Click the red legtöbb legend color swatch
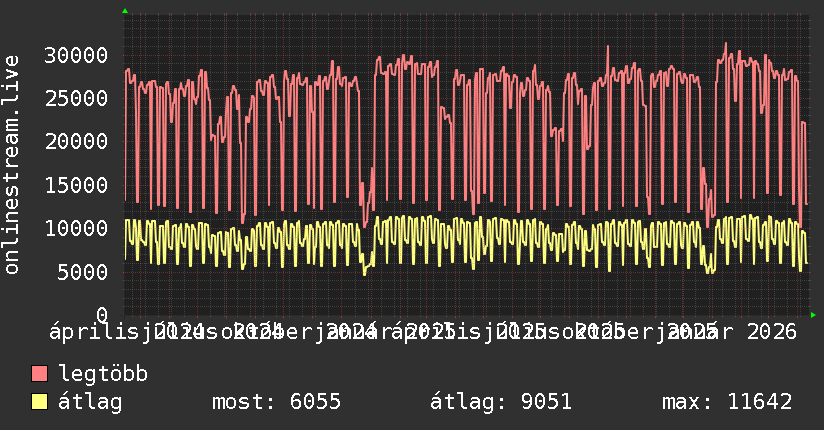Screen dimensions: 824x430 pyautogui.click(x=39, y=373)
